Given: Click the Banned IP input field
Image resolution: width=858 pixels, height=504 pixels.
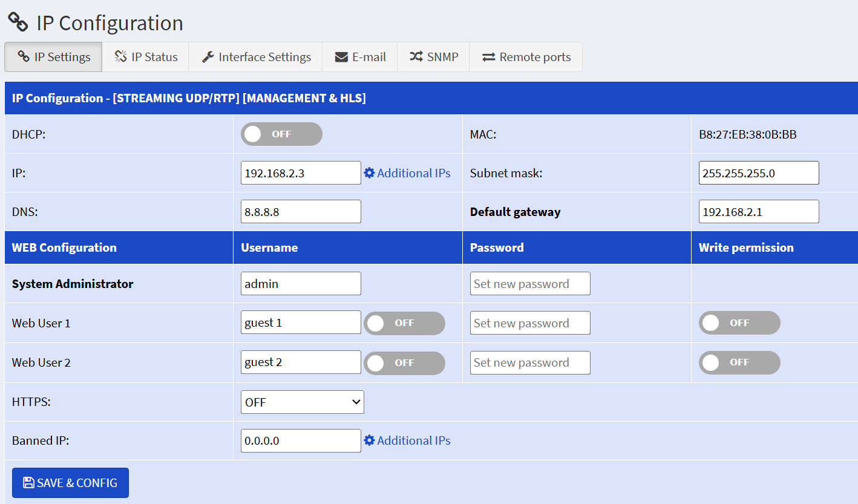Looking at the screenshot, I should point(301,440).
